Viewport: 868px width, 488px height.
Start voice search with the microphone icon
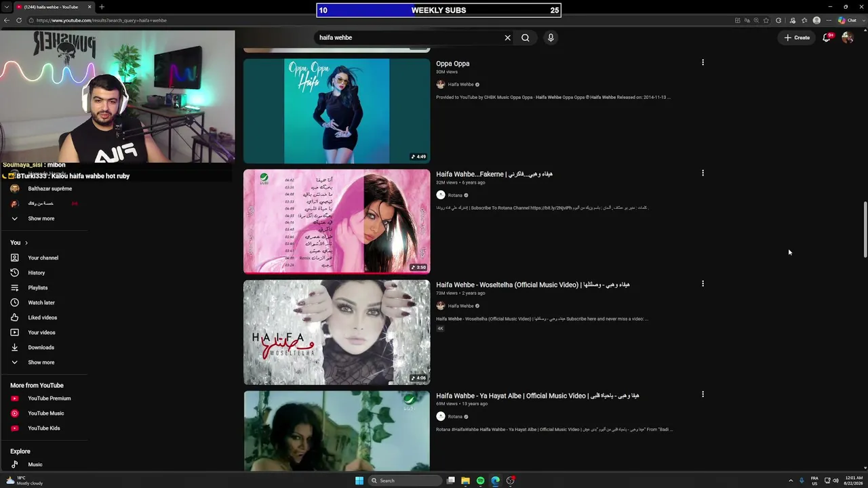[551, 38]
